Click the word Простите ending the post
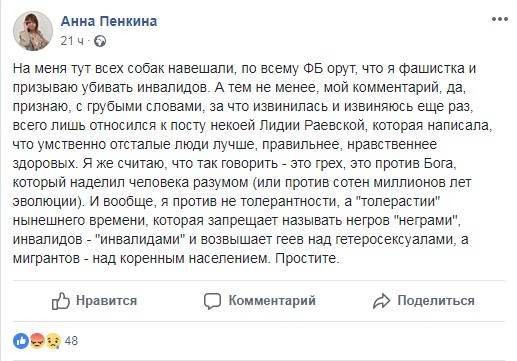The width and height of the screenshot is (517, 361). point(307,259)
